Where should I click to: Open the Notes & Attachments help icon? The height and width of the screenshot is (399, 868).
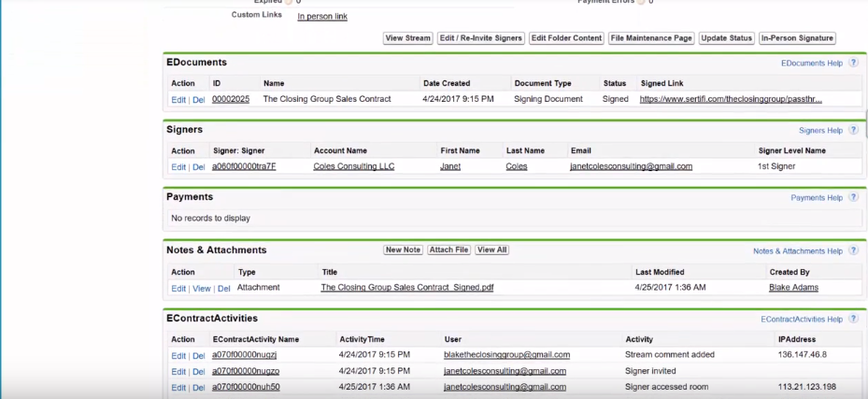click(x=853, y=250)
